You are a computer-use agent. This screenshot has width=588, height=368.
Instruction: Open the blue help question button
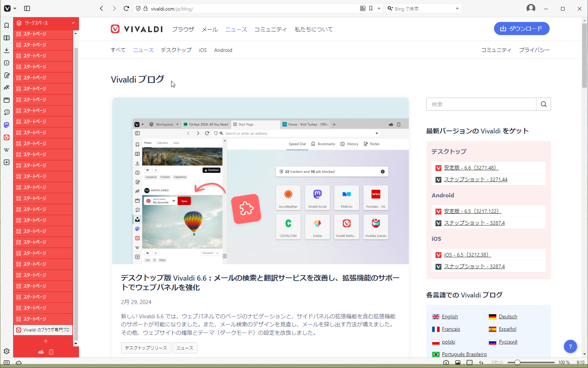[570, 346]
